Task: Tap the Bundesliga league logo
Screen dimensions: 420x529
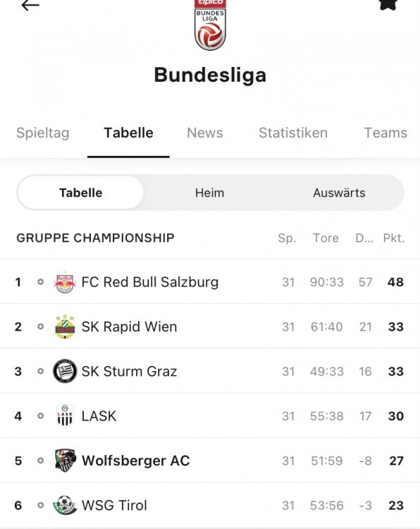Action: [210, 25]
